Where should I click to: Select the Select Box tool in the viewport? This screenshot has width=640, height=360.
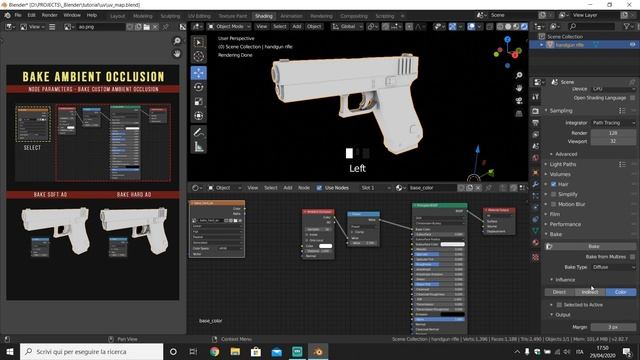coord(199,42)
